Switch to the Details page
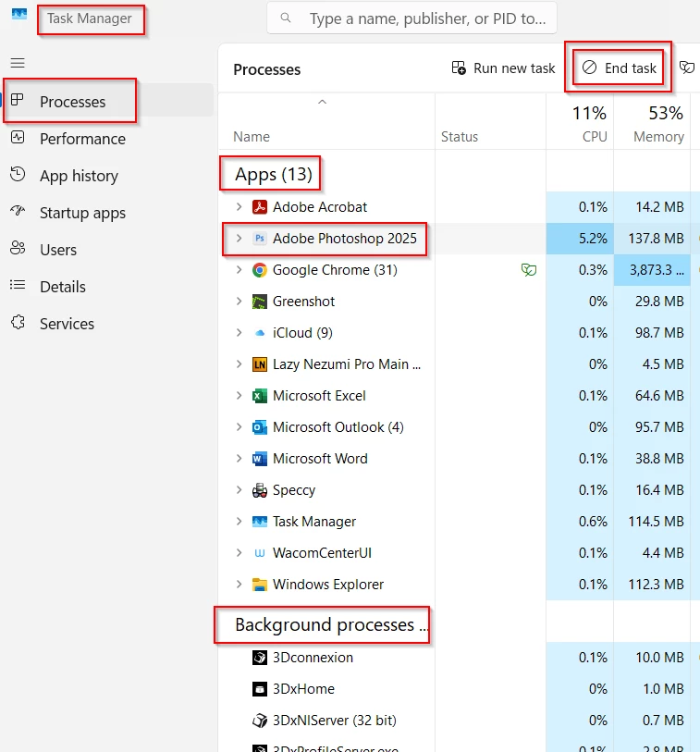Image resolution: width=700 pixels, height=752 pixels. coord(108,287)
